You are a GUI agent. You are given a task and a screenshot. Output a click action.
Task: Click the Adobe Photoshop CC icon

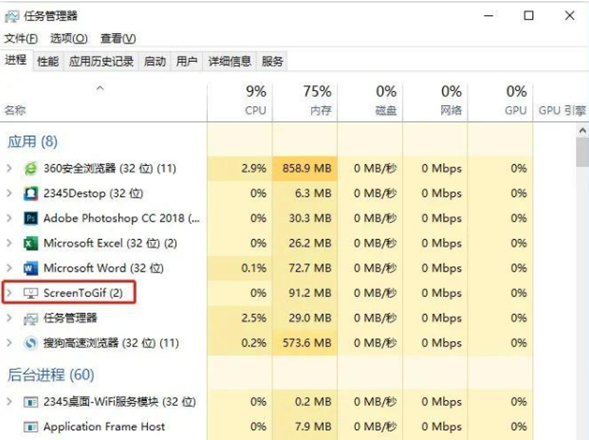pos(31,218)
